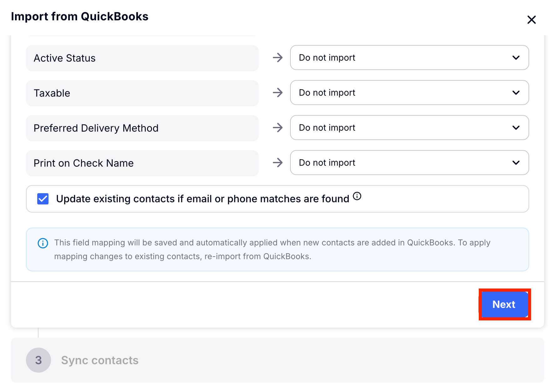
Task: Click the blue info icon in mapping notice
Action: pos(43,243)
